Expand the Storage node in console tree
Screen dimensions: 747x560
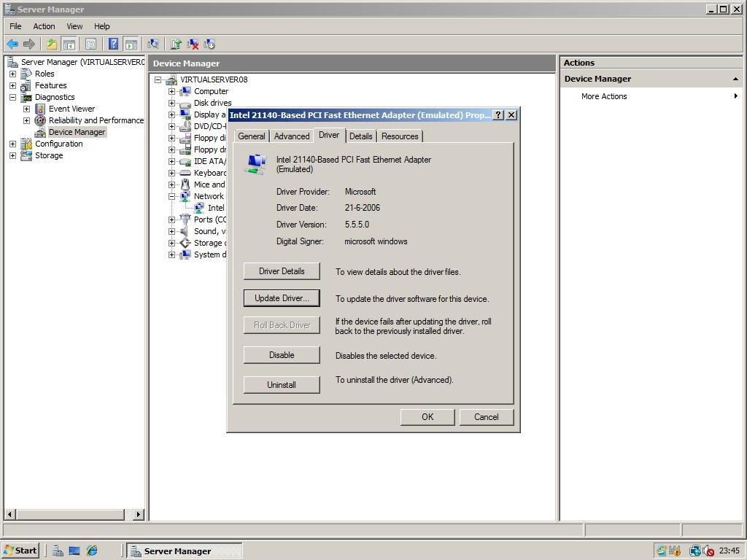click(13, 156)
